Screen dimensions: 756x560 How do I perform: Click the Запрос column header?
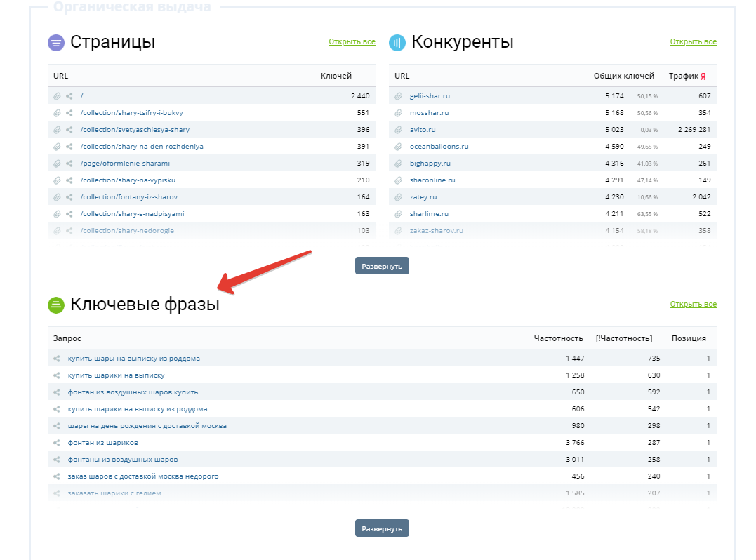[x=67, y=338]
